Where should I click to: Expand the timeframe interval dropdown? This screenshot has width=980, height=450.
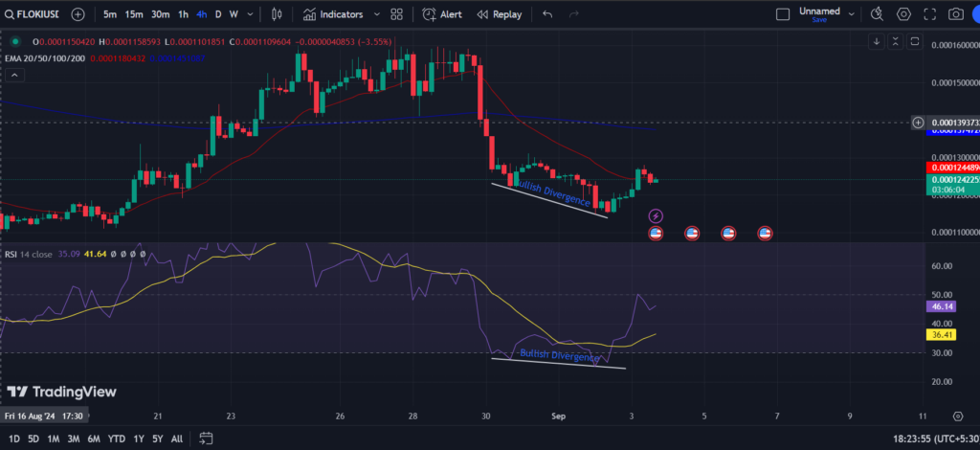251,13
